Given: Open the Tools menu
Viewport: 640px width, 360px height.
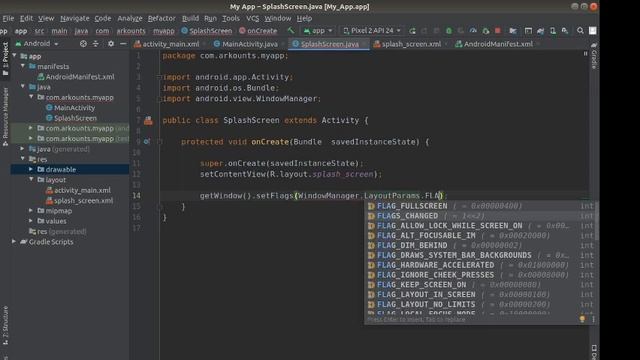Looking at the screenshot, I should point(231,18).
